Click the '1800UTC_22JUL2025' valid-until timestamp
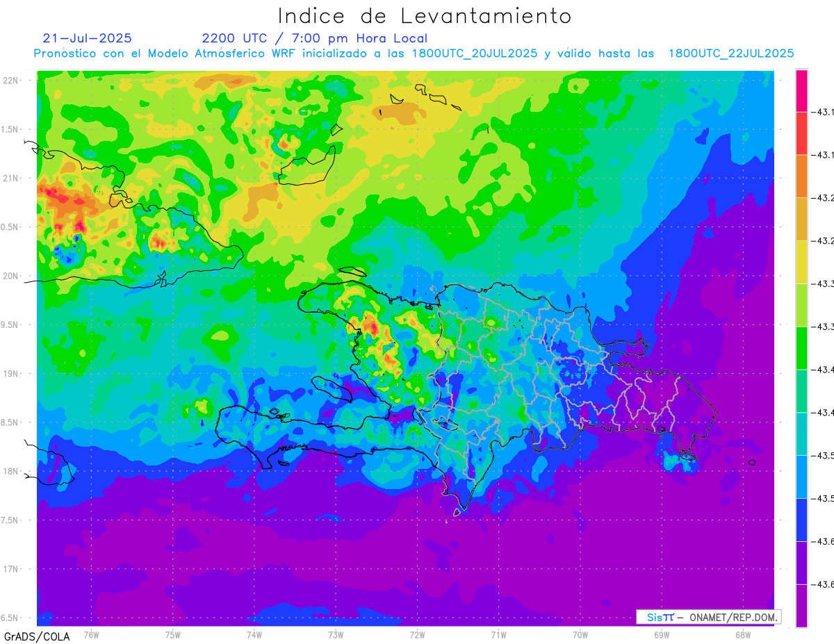 click(731, 53)
